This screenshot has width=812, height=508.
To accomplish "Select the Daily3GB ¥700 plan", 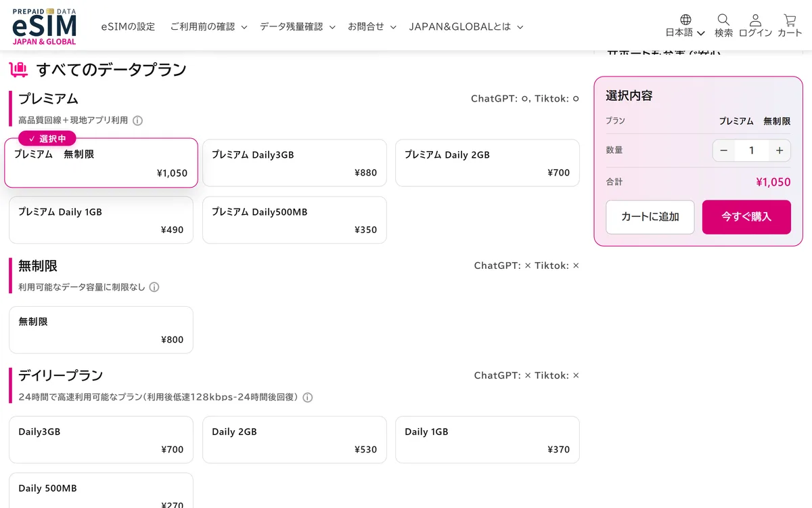I will [101, 440].
